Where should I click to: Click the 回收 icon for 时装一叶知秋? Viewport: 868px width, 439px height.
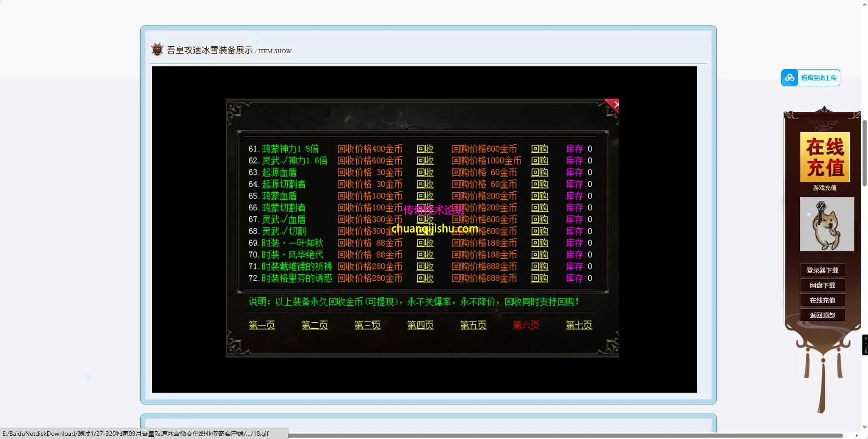pos(424,243)
